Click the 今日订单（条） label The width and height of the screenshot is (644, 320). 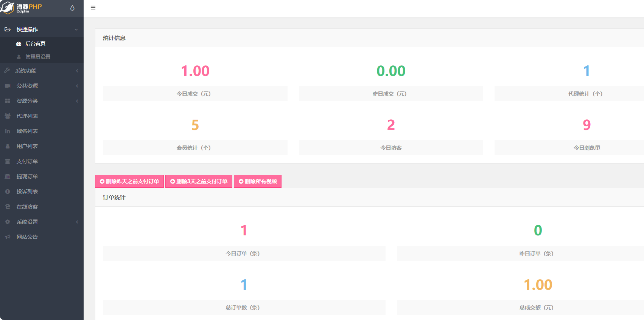tap(243, 254)
